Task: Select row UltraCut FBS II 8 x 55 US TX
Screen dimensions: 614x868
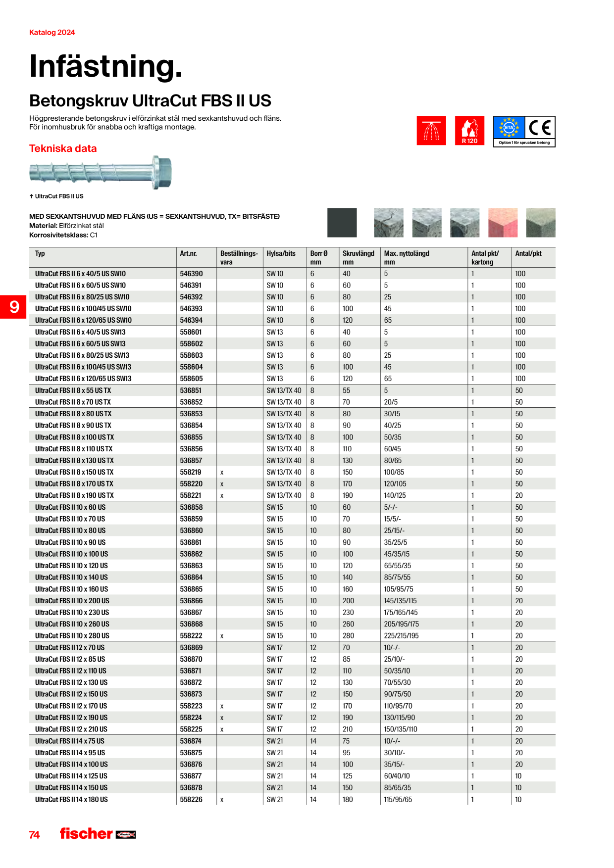Action: tap(292, 390)
